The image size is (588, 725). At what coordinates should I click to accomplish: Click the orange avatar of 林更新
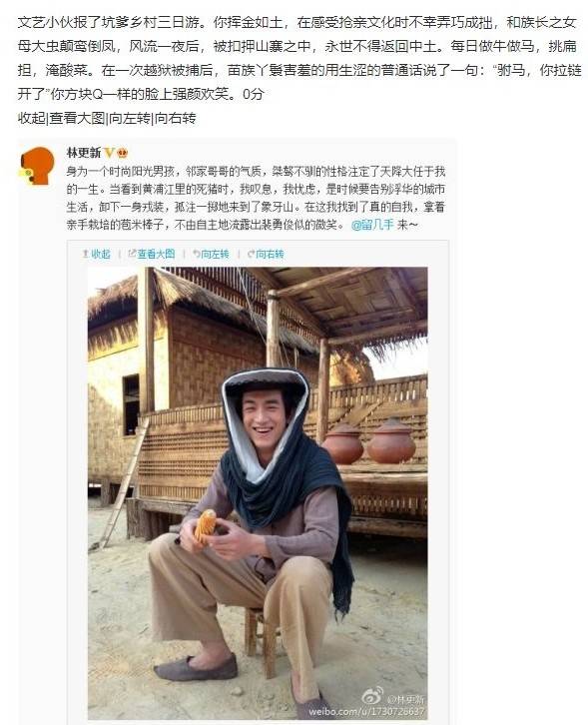coord(37,166)
